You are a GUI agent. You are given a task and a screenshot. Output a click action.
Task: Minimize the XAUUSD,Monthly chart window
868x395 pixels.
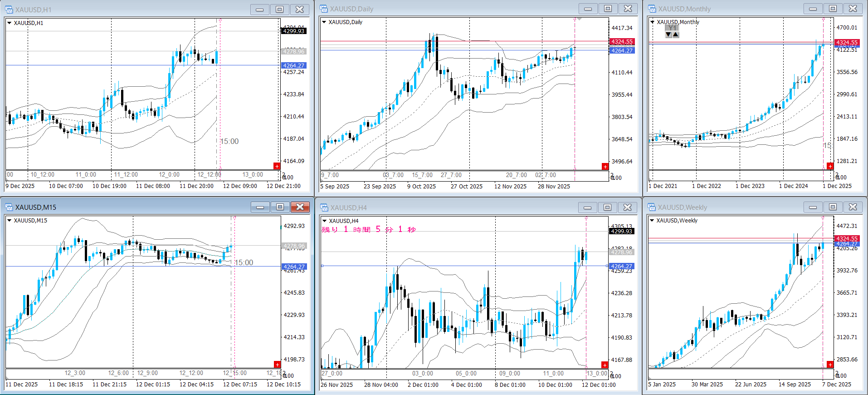point(813,9)
